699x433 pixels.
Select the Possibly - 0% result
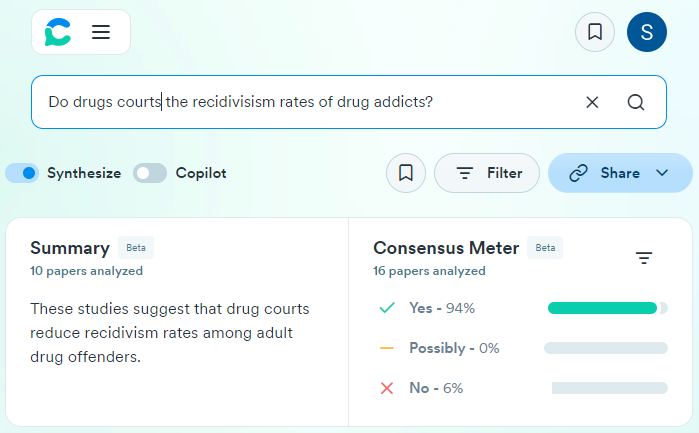453,348
